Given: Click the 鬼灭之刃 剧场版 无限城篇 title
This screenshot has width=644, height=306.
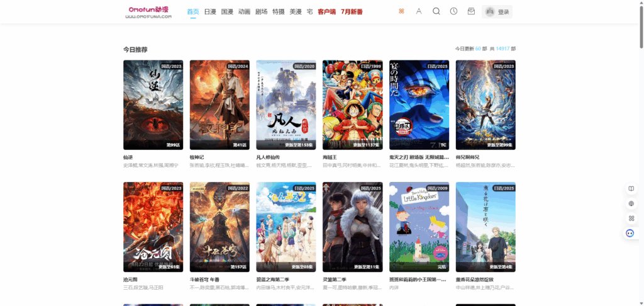Looking at the screenshot, I should (x=419, y=157).
